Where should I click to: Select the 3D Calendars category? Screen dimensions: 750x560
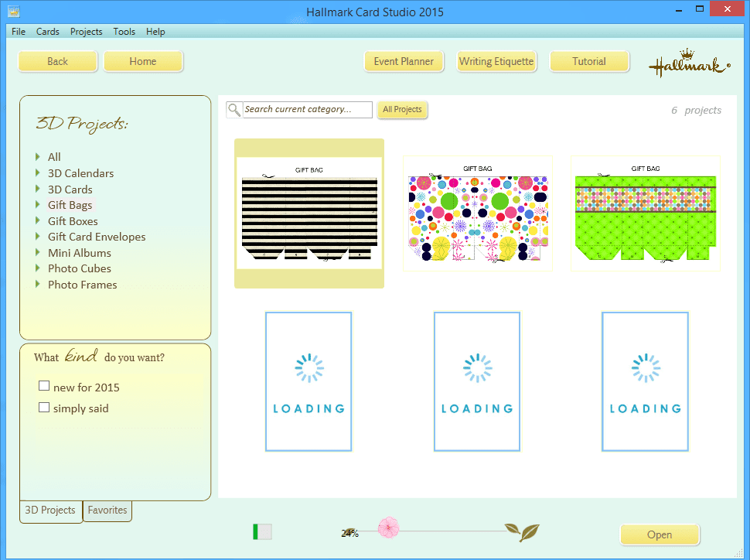[81, 173]
